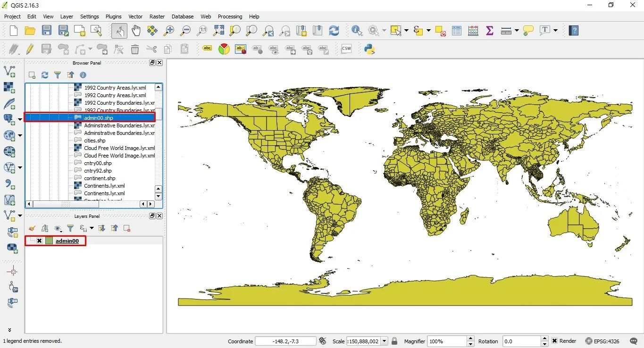Open layer styling paintbrush in Layers Panel
The height and width of the screenshot is (348, 644).
pos(32,228)
